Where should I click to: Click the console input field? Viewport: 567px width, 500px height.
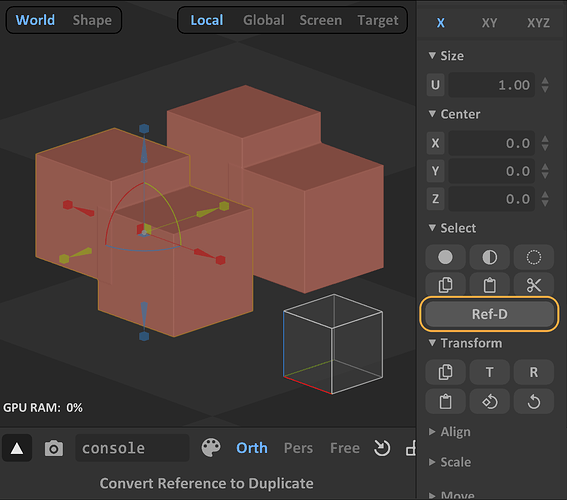(x=132, y=448)
